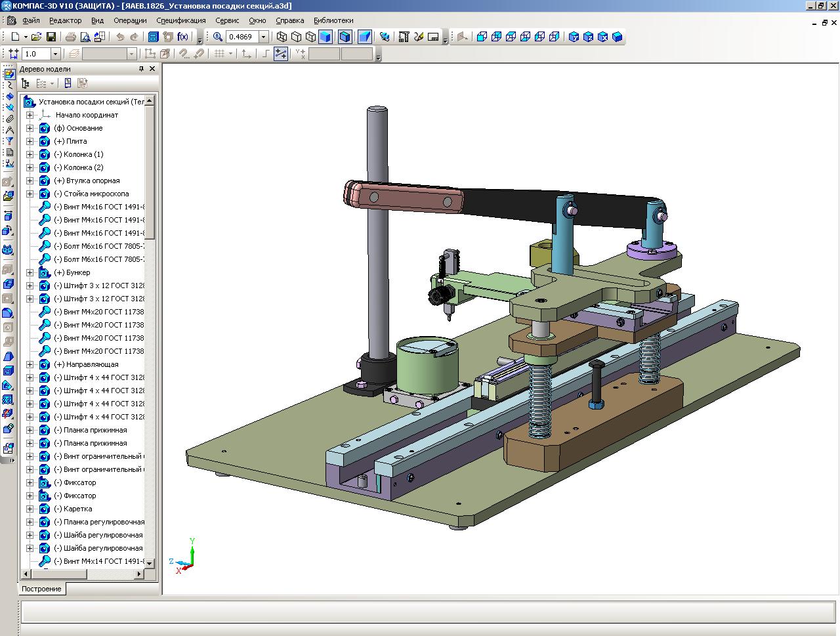Expand the Основание tree node
The width and height of the screenshot is (840, 636).
[30, 128]
